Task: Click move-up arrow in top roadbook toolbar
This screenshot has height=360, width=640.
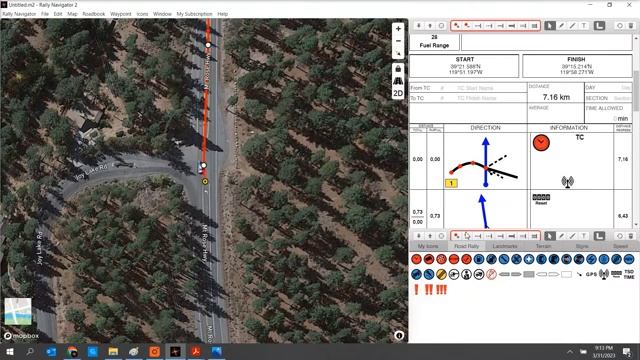Action: pyautogui.click(x=430, y=26)
